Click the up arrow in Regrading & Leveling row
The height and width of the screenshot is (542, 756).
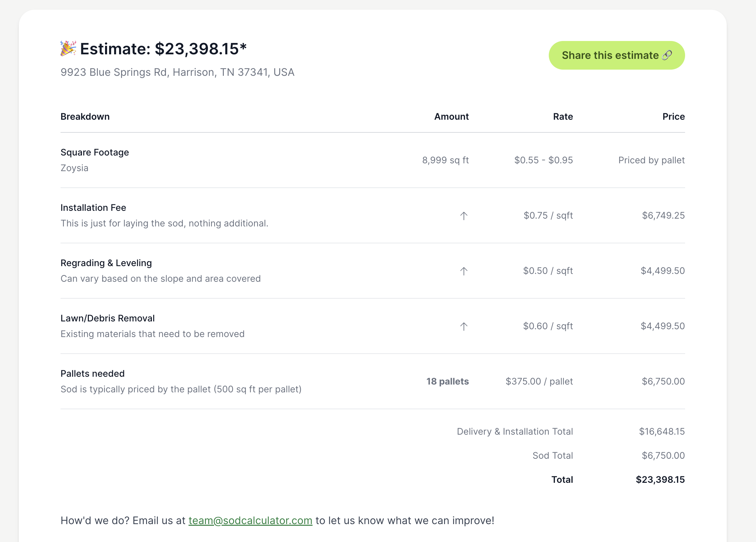click(464, 271)
